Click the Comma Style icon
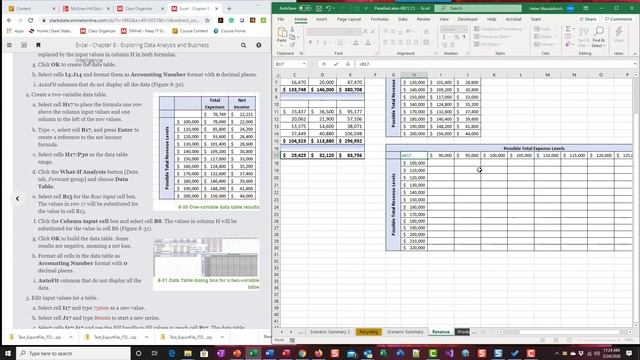 tap(464, 37)
